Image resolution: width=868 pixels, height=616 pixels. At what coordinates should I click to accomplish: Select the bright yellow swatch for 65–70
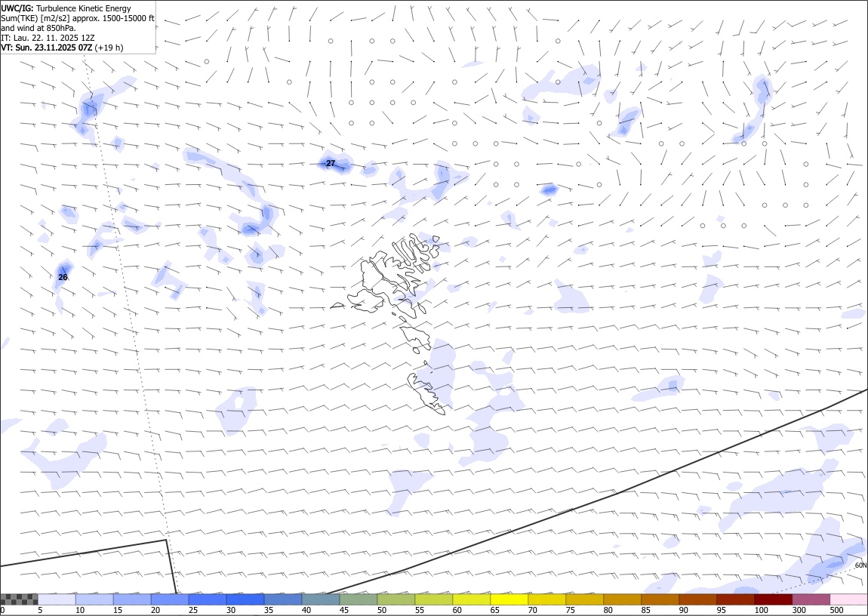(509, 599)
